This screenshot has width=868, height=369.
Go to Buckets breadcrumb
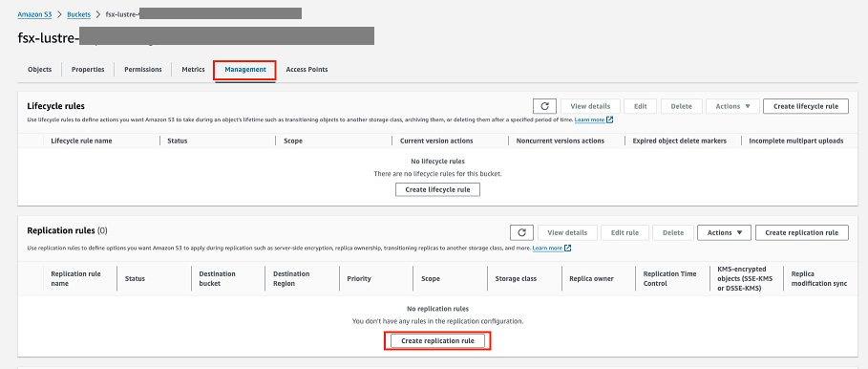[78, 14]
